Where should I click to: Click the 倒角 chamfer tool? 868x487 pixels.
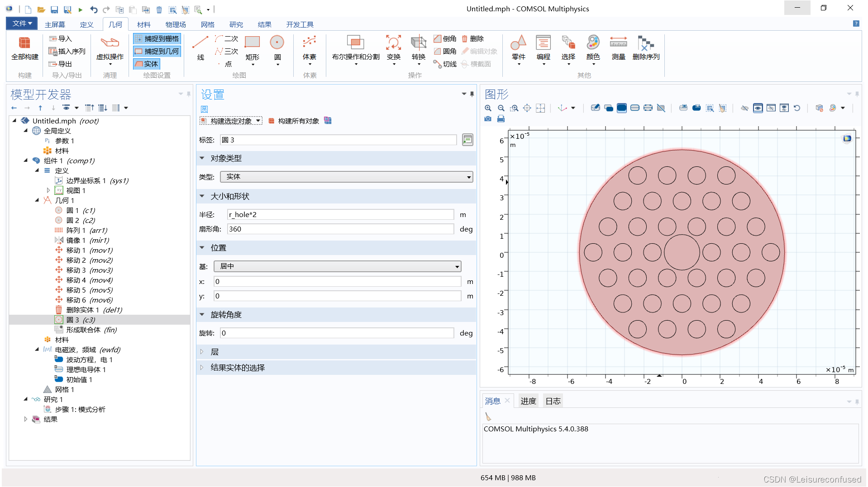pyautogui.click(x=445, y=39)
